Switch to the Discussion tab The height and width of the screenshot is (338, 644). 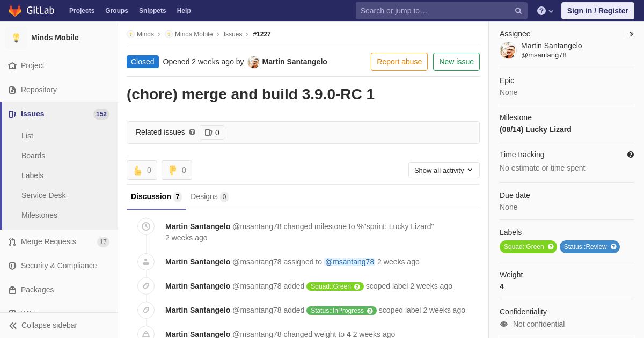[156, 196]
